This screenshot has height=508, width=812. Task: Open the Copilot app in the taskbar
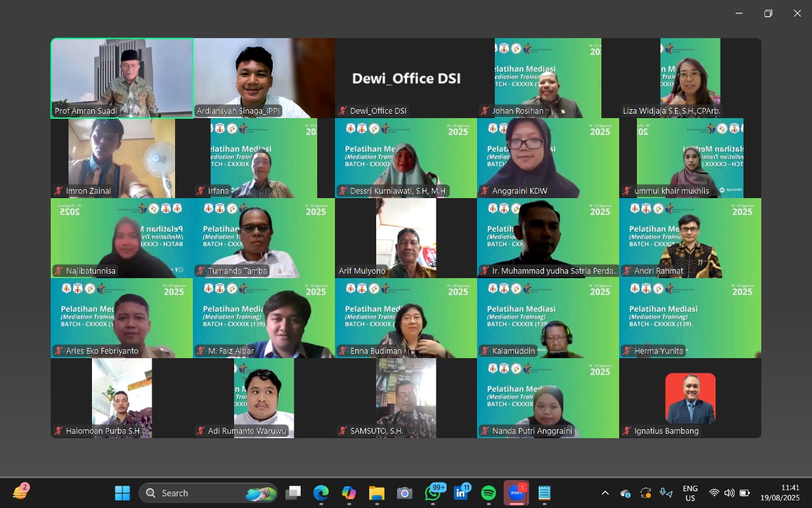348,493
